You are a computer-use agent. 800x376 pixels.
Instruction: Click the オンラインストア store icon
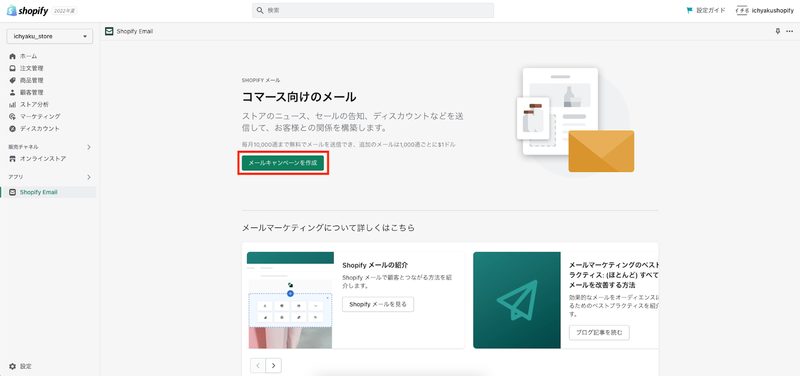(13, 159)
